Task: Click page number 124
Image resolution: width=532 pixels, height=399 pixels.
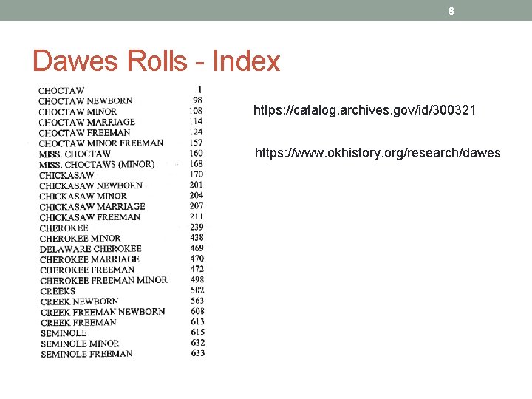Action: tap(196, 132)
